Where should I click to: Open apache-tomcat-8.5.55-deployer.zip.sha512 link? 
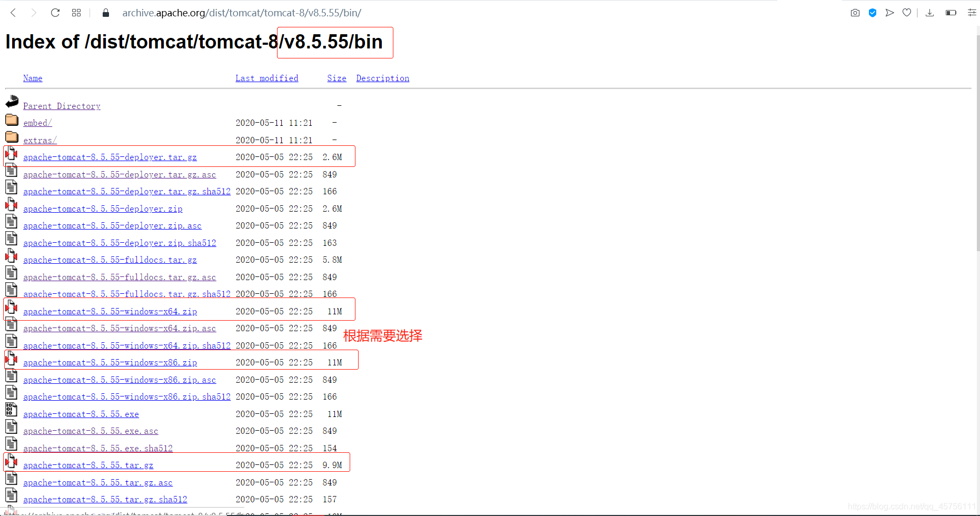click(x=120, y=243)
